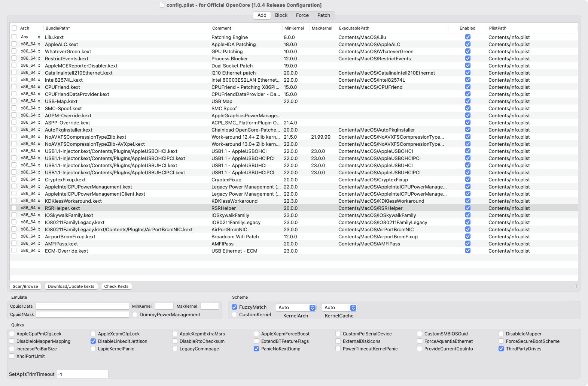Click the Comment column header
588x386 pixels.
[x=246, y=28]
